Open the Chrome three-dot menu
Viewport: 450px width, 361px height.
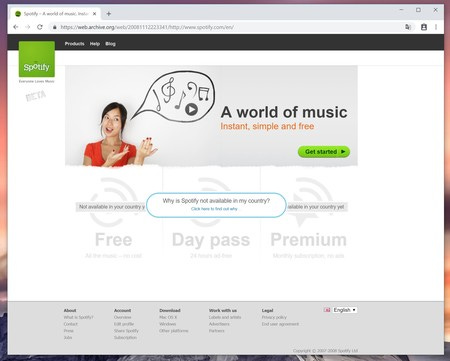(x=436, y=27)
